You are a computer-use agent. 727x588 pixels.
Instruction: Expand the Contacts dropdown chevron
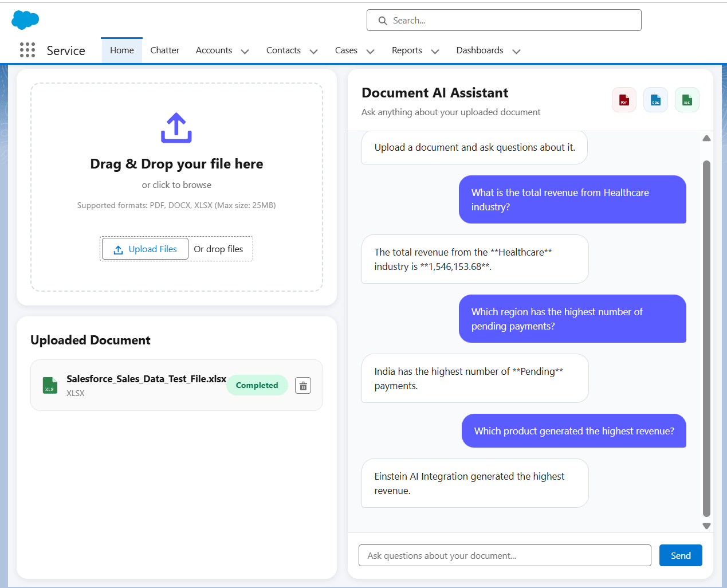click(x=314, y=51)
